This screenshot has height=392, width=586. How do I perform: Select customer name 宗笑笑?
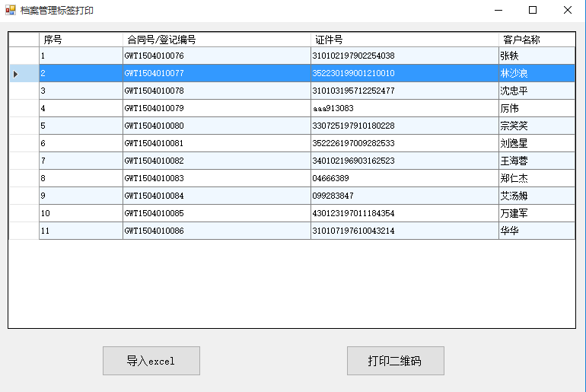537,126
